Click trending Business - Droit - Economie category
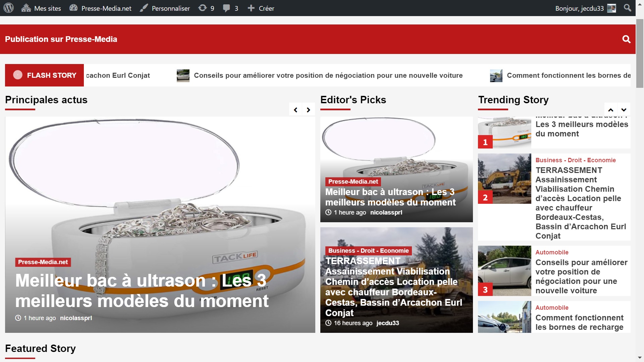The height and width of the screenshot is (362, 644). point(576,160)
